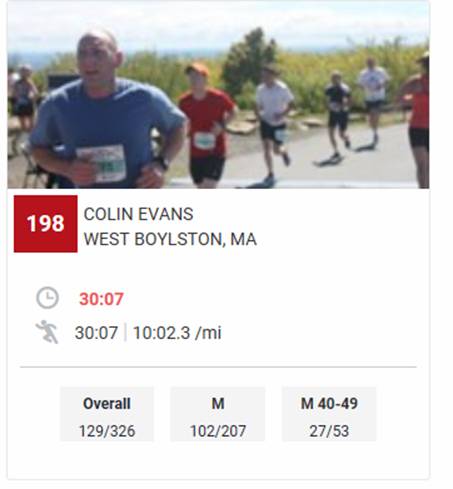This screenshot has height=489, width=453.
Task: Click the clock icon beside finish time
Action: coord(47,297)
